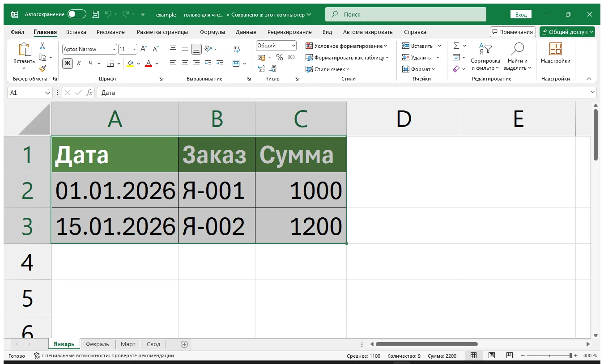The width and height of the screenshot is (604, 364).
Task: Open the Свод sheet tab
Action: tap(153, 344)
